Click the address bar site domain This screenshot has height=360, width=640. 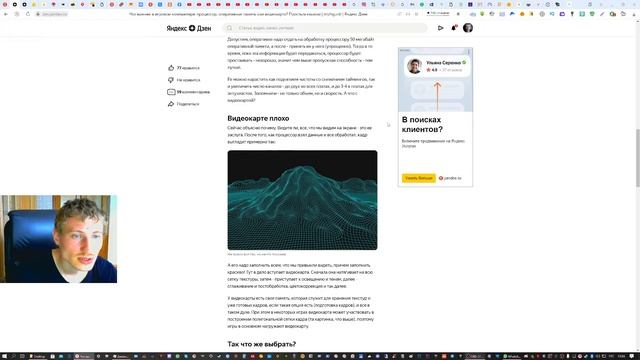54,14
